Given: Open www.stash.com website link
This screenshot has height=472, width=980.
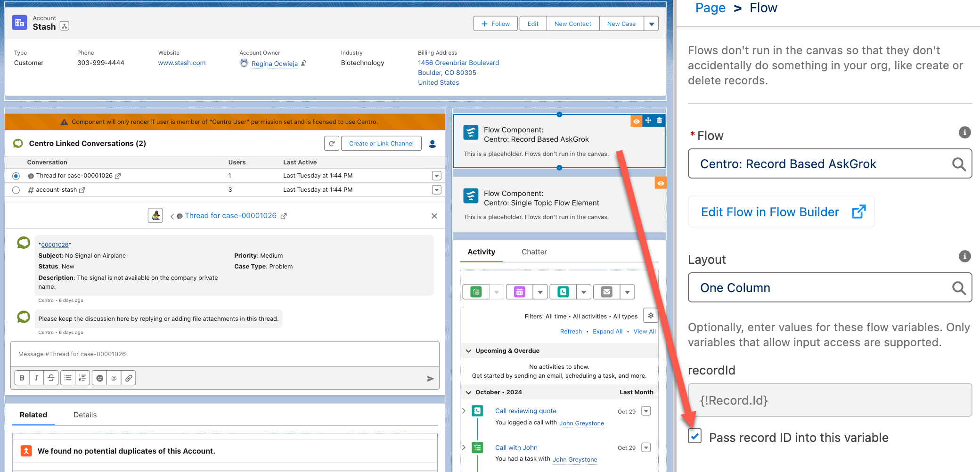Looking at the screenshot, I should click(182, 63).
